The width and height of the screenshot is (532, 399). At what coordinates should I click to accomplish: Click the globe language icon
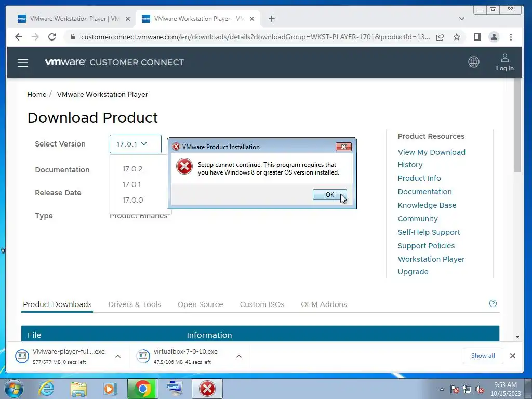(474, 62)
